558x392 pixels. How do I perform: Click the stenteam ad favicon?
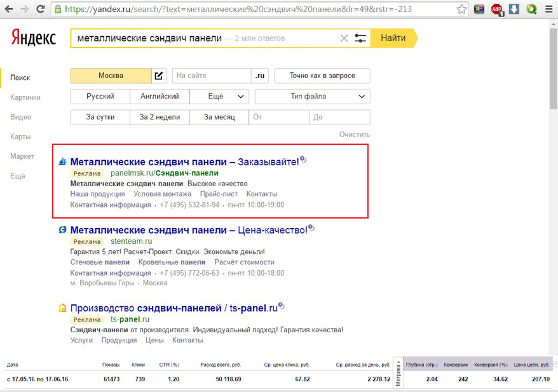(63, 230)
